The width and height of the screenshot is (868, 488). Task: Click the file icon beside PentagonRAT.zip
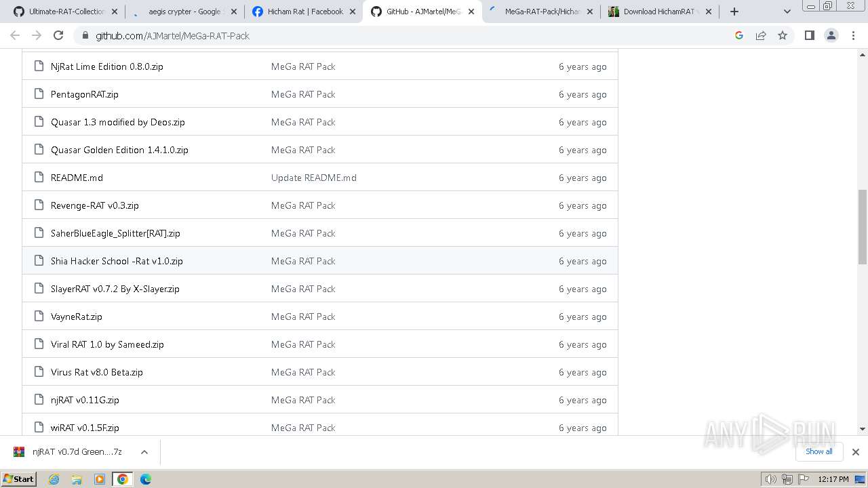tap(39, 94)
